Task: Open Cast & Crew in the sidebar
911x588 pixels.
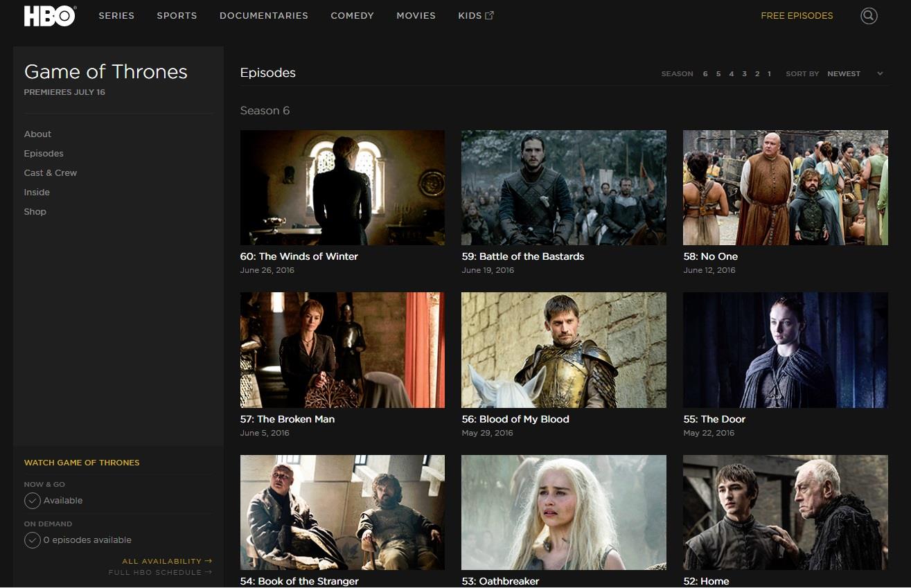Action: pyautogui.click(x=51, y=172)
